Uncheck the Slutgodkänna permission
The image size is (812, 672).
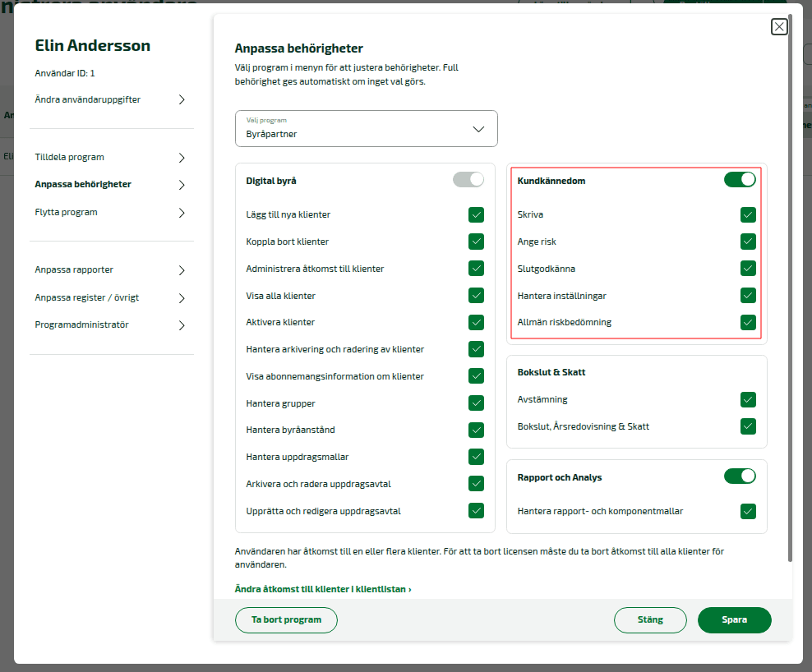click(748, 269)
